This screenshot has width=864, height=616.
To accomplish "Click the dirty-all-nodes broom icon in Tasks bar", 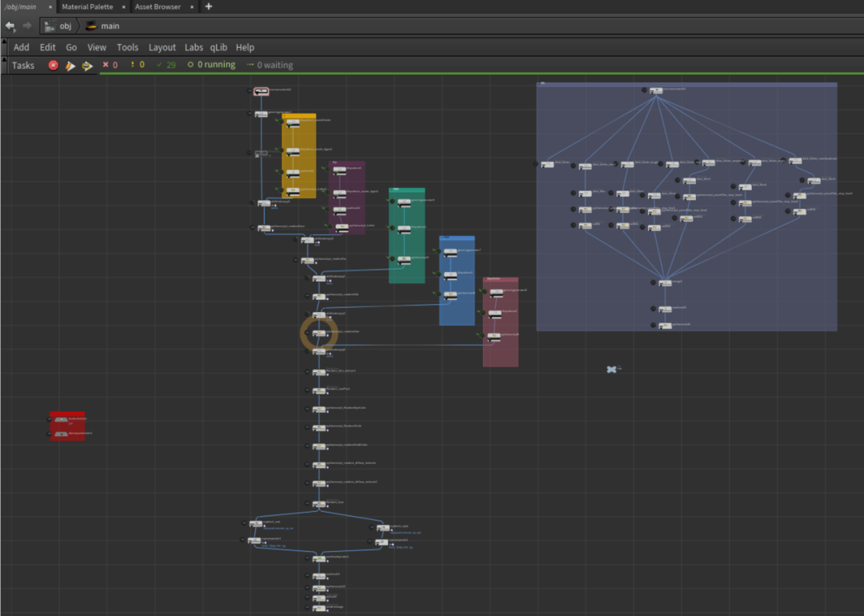I will coord(70,66).
